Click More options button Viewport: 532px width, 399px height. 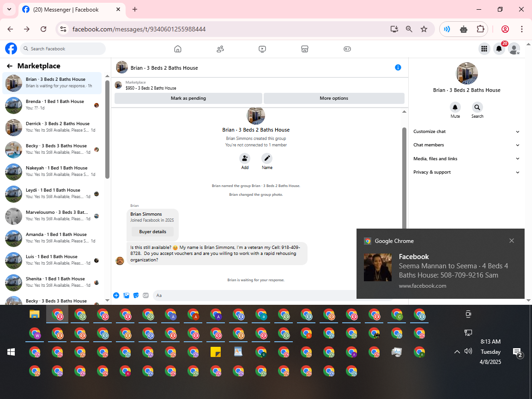click(x=334, y=98)
